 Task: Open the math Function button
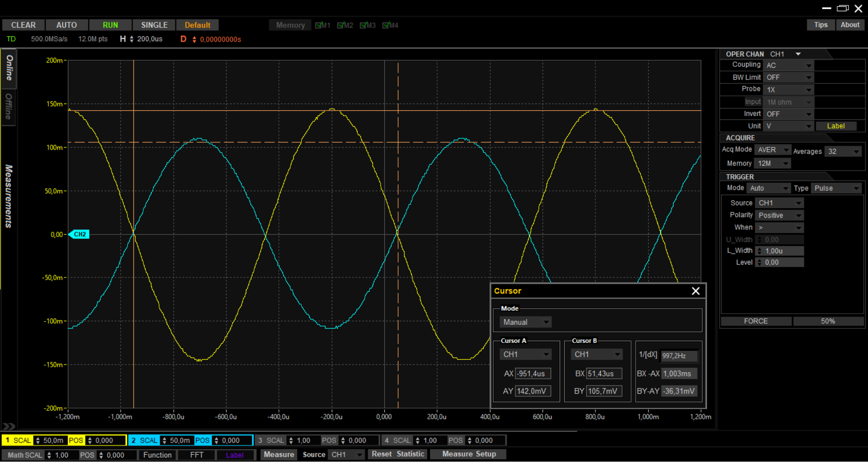click(x=157, y=455)
